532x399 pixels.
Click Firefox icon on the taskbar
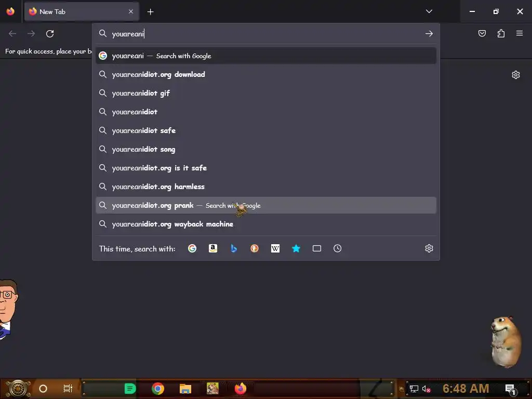point(241,389)
